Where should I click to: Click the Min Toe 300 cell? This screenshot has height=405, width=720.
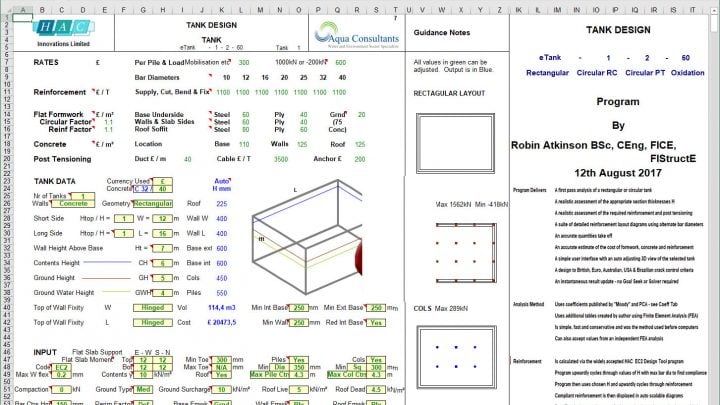point(221,360)
